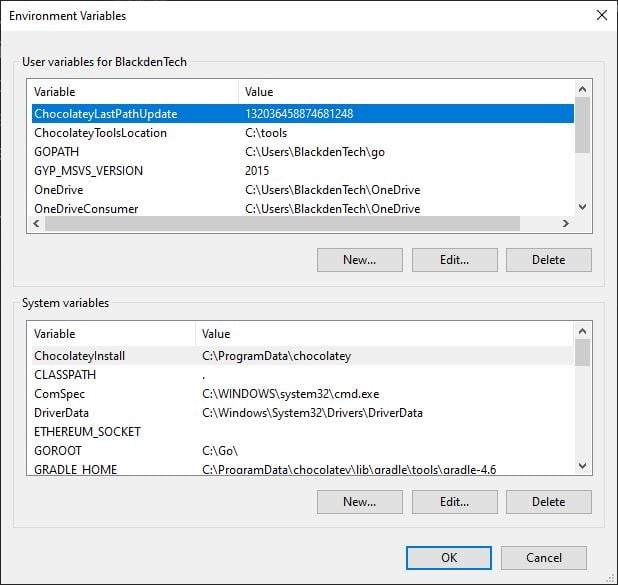
Task: Click the user variables horizontal scrollbar thumb
Action: pyautogui.click(x=282, y=224)
